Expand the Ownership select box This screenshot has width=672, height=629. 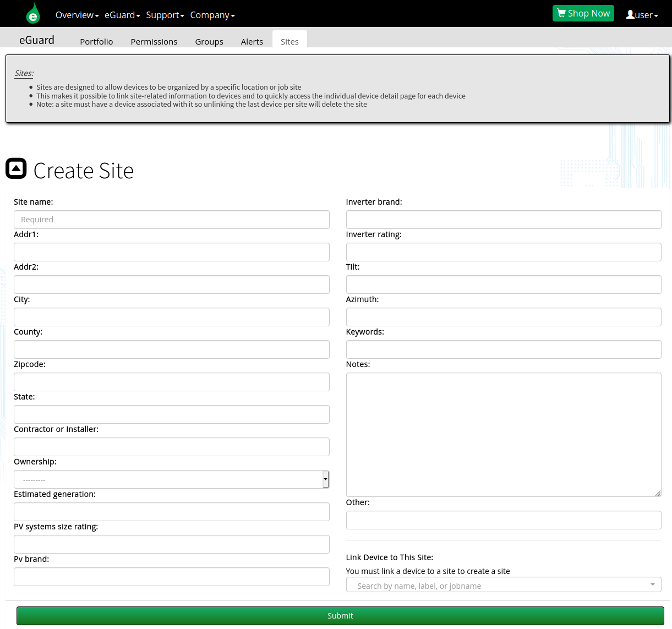point(172,479)
